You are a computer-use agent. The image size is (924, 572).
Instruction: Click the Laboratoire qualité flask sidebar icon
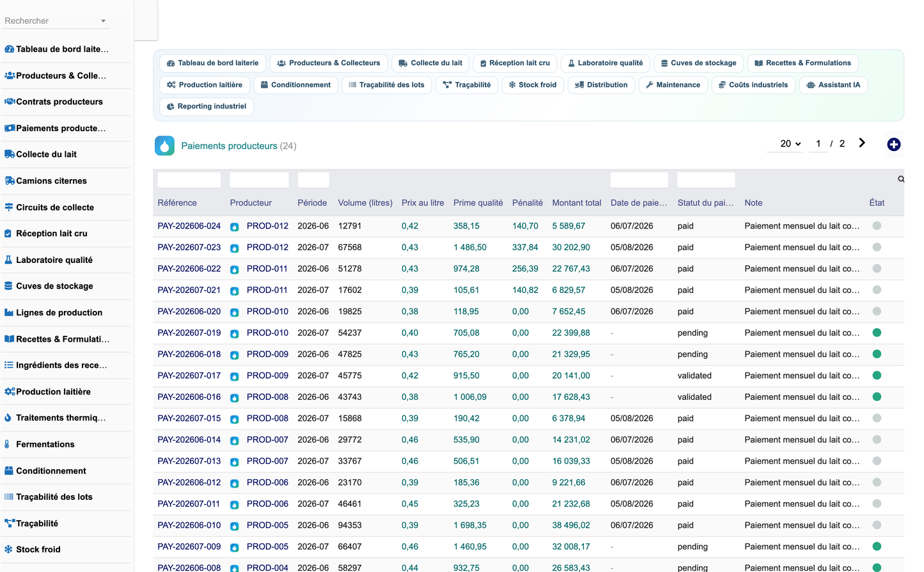(x=8, y=260)
